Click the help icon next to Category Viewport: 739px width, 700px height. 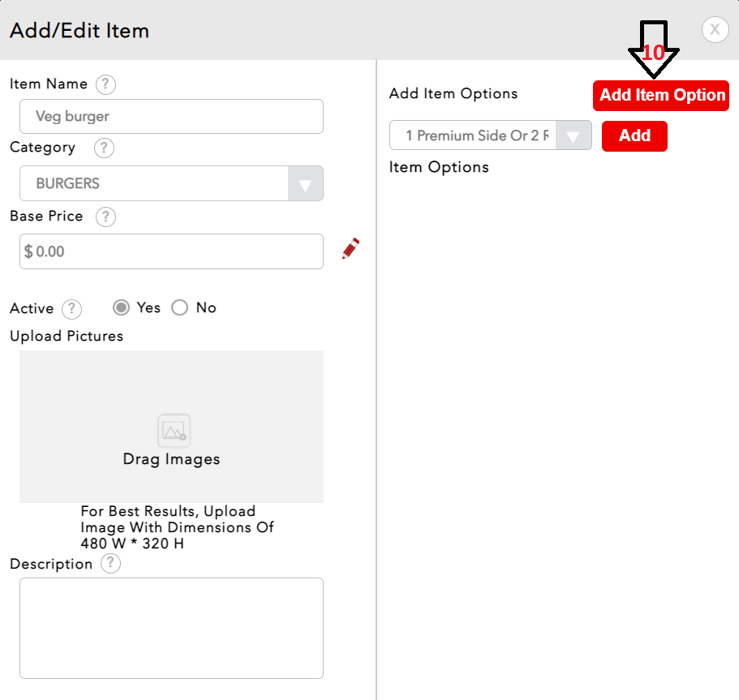[104, 148]
